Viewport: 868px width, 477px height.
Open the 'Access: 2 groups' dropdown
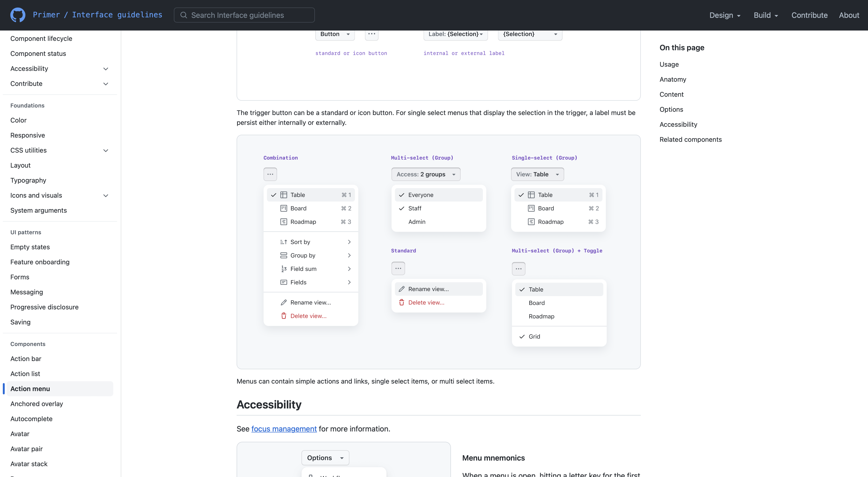426,174
